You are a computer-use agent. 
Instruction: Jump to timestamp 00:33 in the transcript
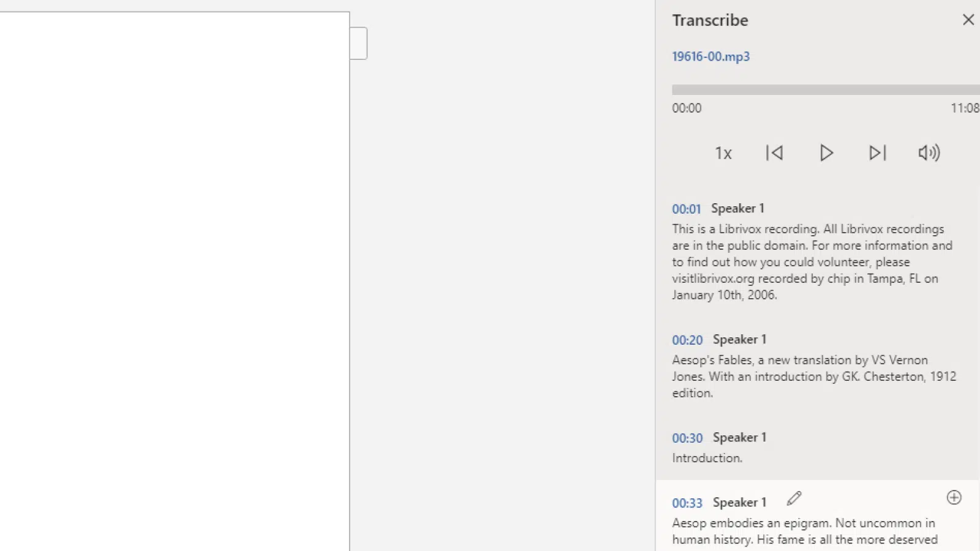coord(687,503)
